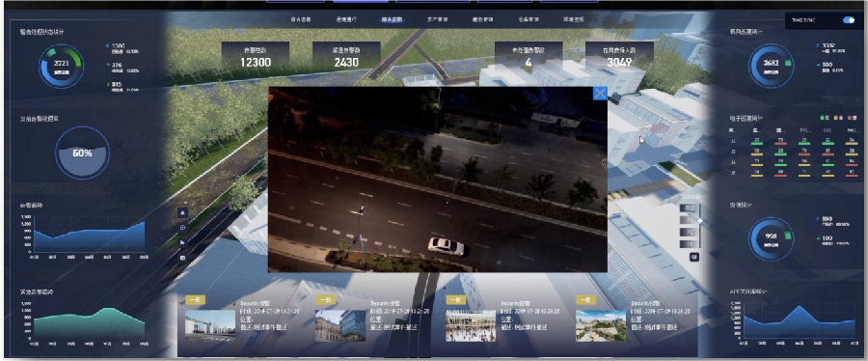Image resolution: width=868 pixels, height=361 pixels.
Task: Select the camera icon in map toolbar
Action: tap(183, 227)
